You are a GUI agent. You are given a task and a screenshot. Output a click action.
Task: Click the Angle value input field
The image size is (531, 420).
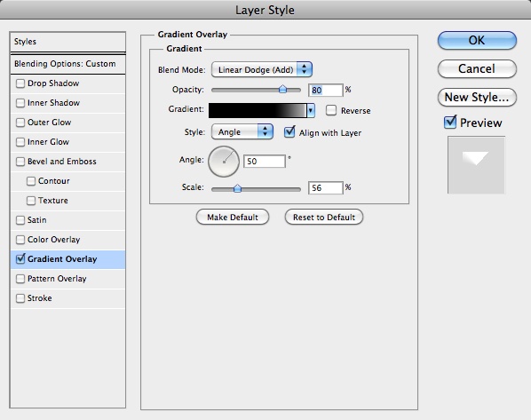(265, 162)
